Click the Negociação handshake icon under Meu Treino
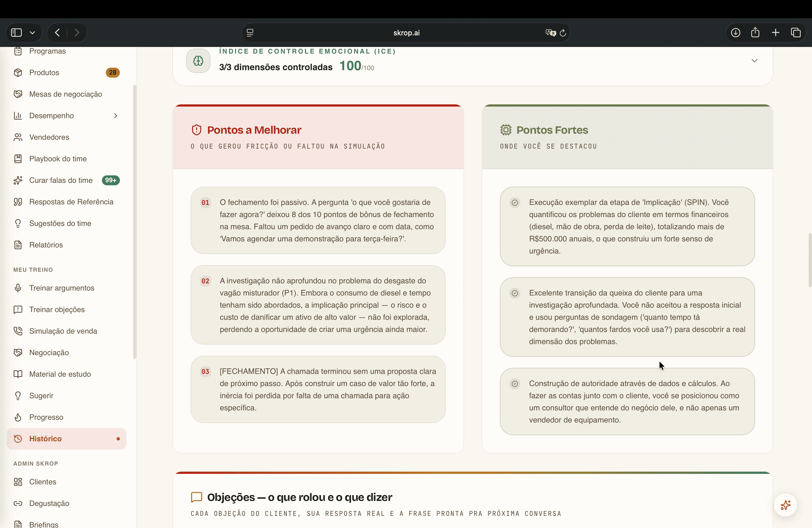The height and width of the screenshot is (528, 812). 18,352
